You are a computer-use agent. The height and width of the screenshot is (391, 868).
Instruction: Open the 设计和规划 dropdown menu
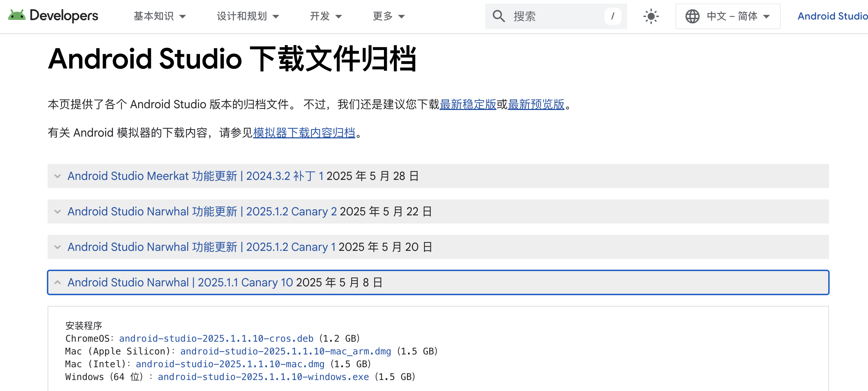click(x=248, y=16)
